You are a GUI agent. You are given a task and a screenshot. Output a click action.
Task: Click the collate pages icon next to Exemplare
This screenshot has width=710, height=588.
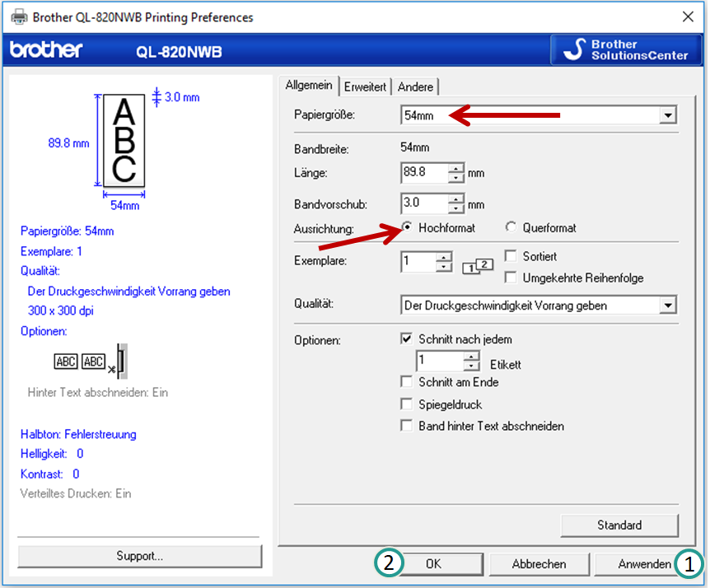click(x=477, y=266)
